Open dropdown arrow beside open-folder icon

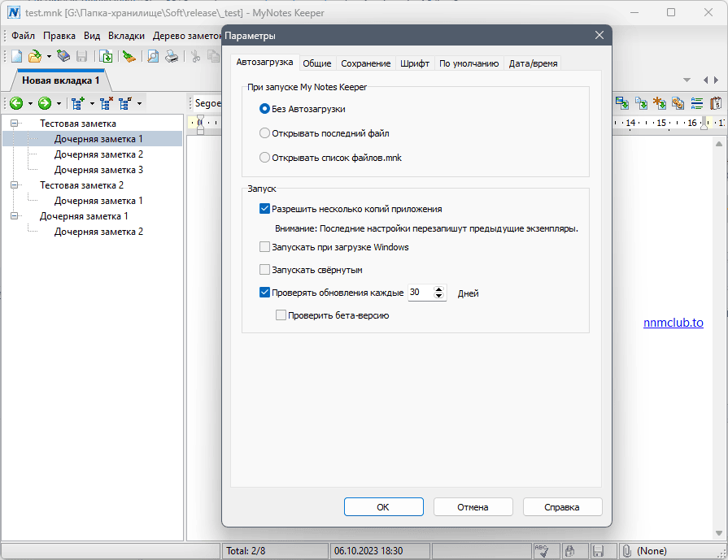coord(49,57)
